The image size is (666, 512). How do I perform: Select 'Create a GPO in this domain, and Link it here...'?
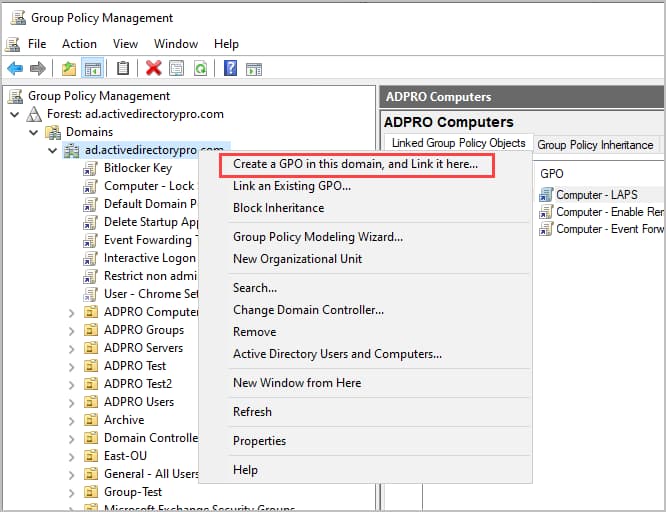[x=355, y=163]
